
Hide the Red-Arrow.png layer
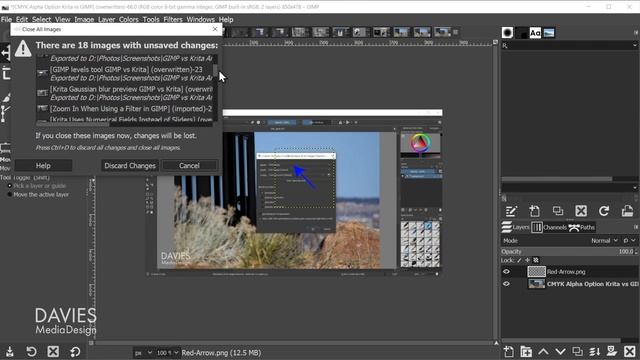(507, 271)
